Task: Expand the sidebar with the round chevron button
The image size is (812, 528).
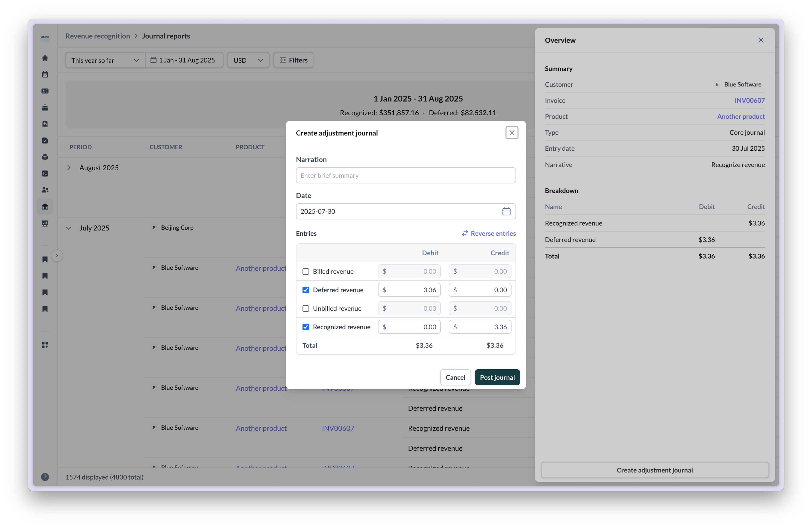Action: (x=57, y=255)
